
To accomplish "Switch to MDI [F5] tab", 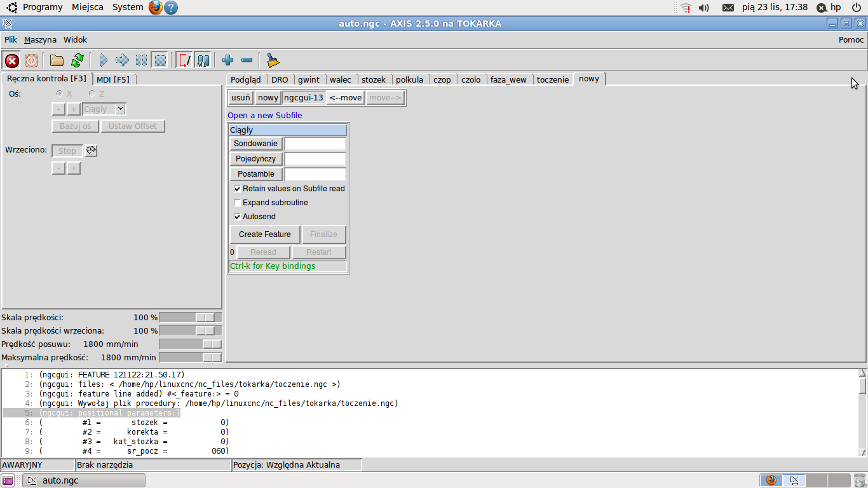I will 113,79.
